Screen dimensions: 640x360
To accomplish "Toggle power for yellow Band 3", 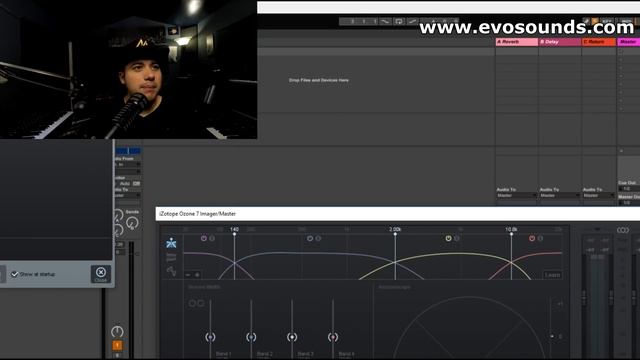I will 448,238.
